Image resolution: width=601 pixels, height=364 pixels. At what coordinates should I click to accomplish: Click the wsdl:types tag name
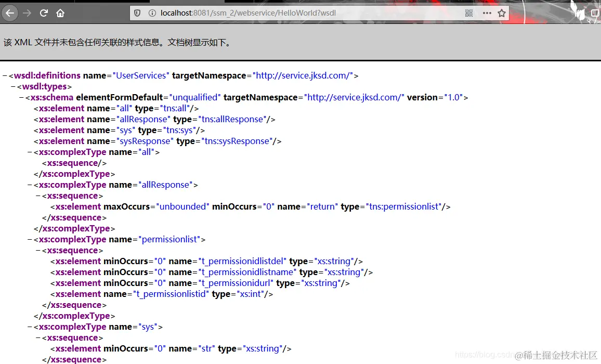pyautogui.click(x=45, y=87)
